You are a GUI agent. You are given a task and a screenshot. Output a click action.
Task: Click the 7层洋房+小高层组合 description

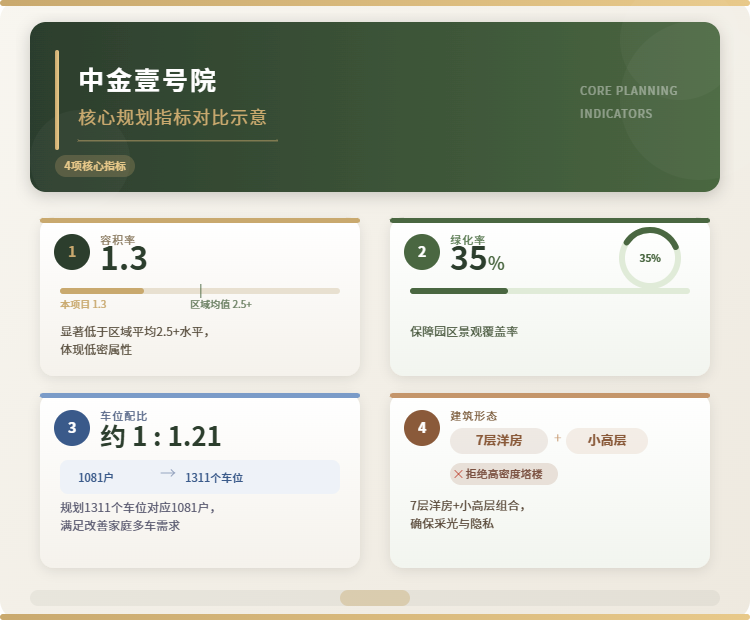tap(467, 506)
